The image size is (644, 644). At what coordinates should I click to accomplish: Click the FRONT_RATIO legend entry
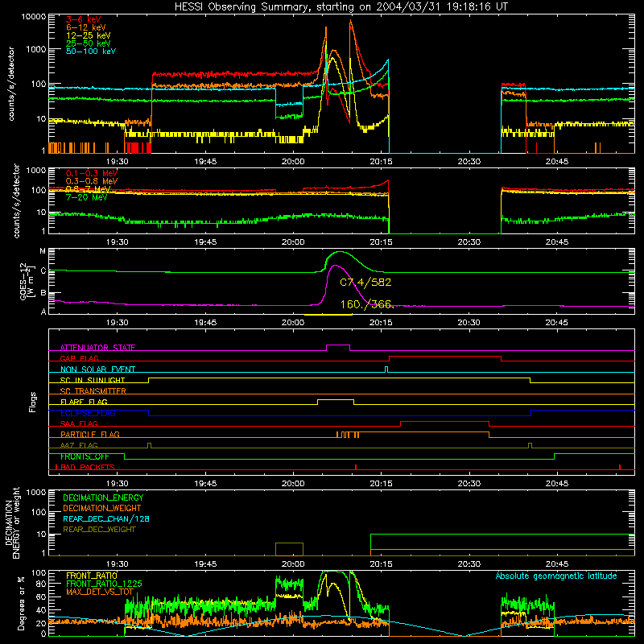[92, 576]
